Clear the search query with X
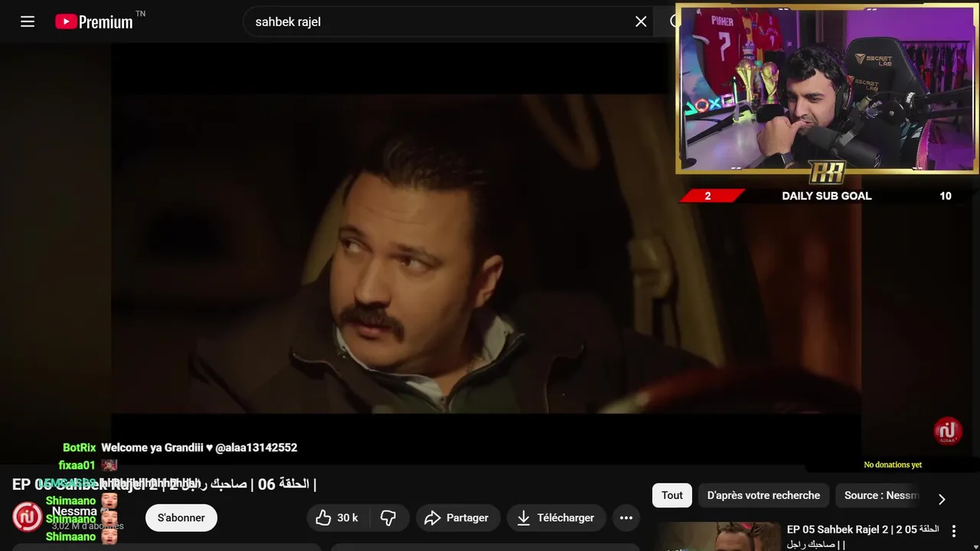 point(641,21)
